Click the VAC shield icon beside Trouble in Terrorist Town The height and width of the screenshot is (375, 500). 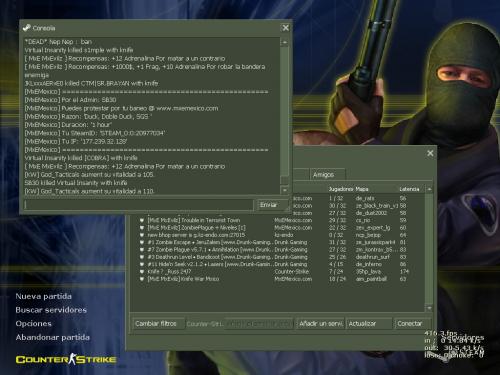point(142,220)
